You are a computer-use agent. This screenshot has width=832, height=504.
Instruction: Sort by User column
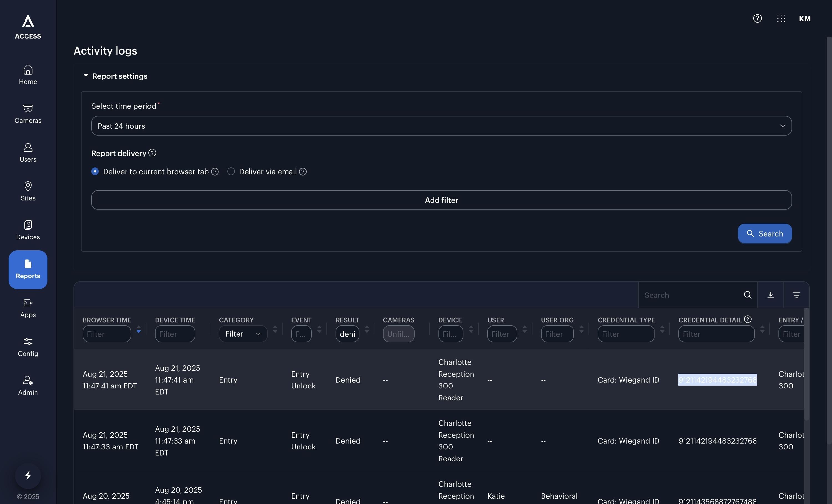point(524,329)
